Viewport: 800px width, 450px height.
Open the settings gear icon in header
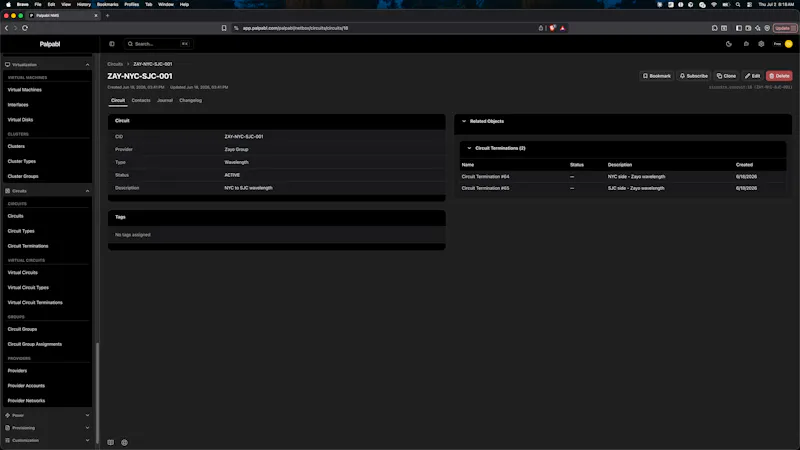(x=761, y=44)
